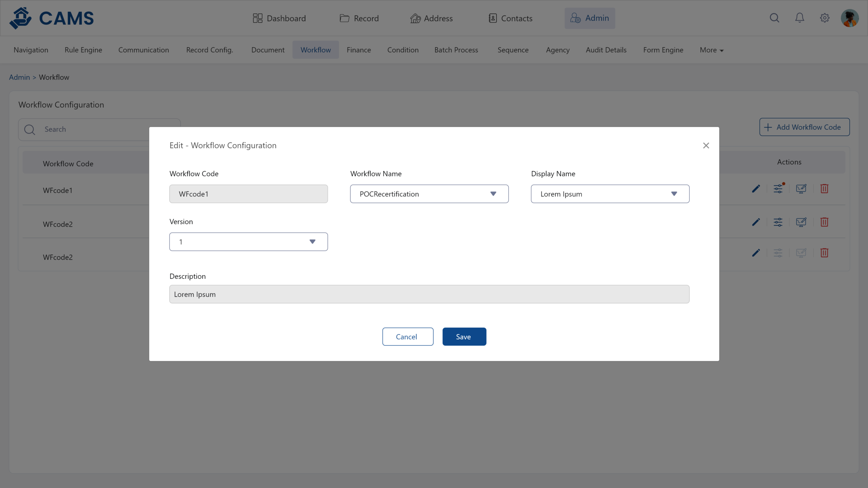The image size is (868, 488).
Task: Close the Edit Workflow Configuration dialog
Action: point(706,146)
